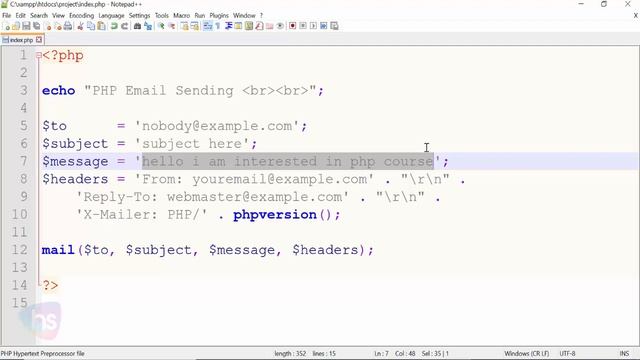
Task: Click the Zoom In toolbar icon
Action: pyautogui.click(x=161, y=26)
